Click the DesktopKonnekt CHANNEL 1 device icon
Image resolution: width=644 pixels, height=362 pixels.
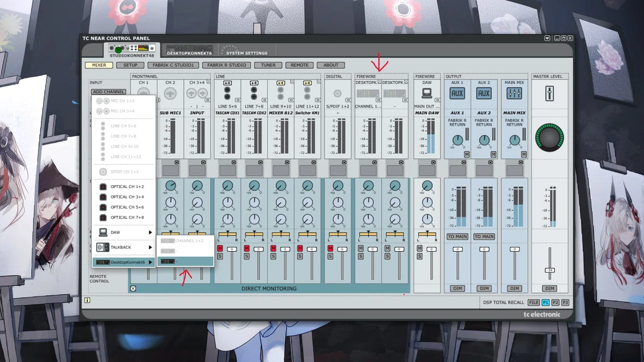click(368, 93)
